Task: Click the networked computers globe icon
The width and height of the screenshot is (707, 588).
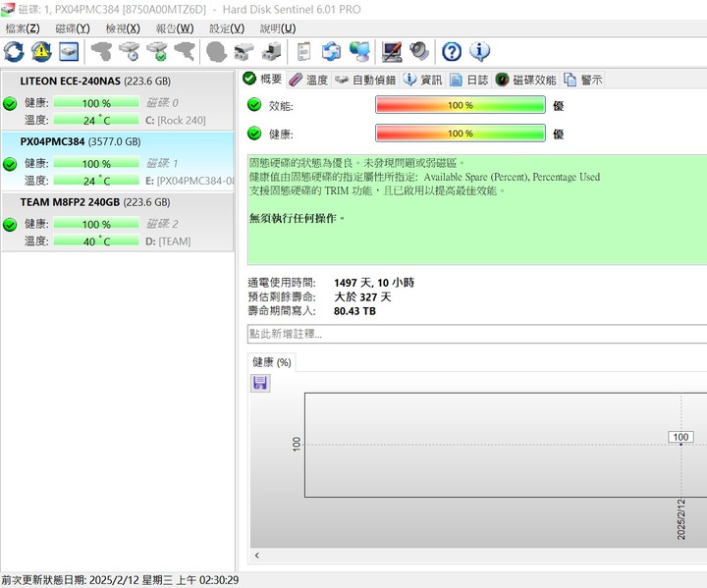Action: click(x=359, y=51)
